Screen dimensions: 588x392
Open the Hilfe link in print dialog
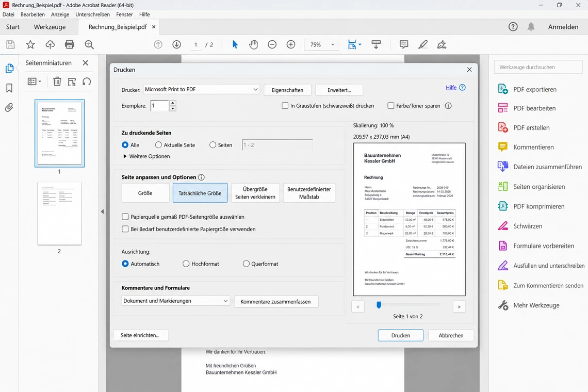pyautogui.click(x=451, y=87)
